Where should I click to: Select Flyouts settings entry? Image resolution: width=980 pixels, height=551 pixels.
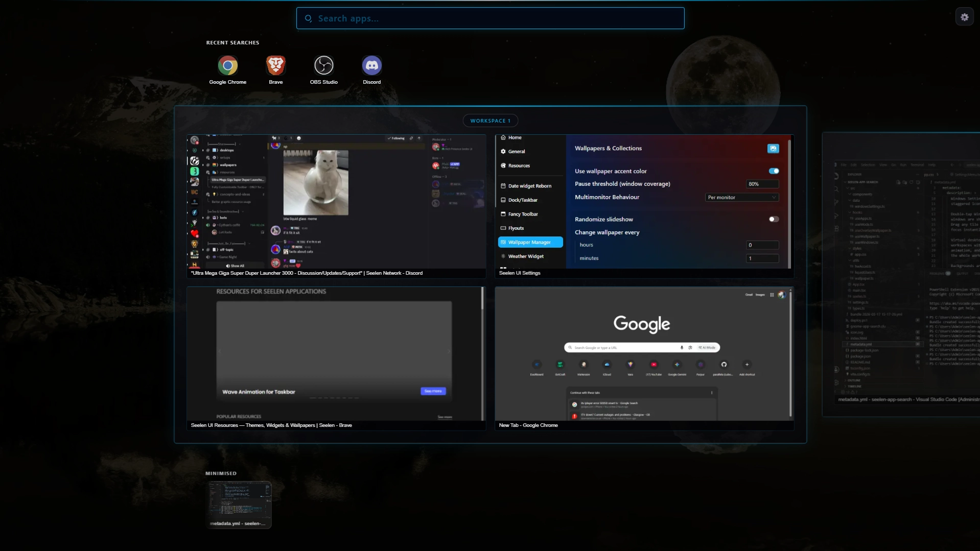pyautogui.click(x=512, y=228)
